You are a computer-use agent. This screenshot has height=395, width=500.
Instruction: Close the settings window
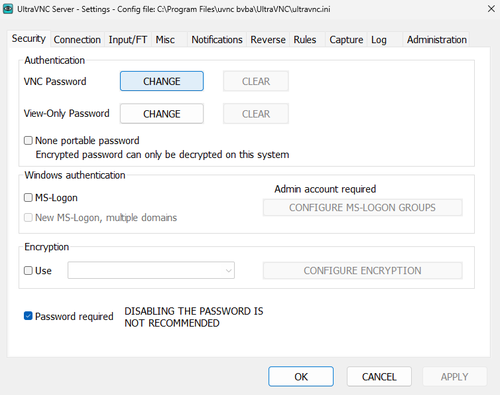(x=491, y=9)
